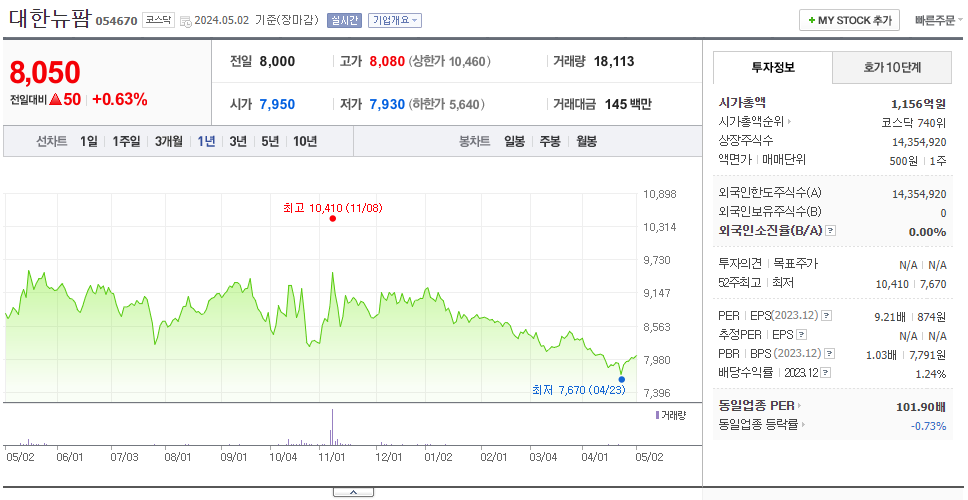
Task: Click the 11/01 date label on chart axis
Action: [x=332, y=457]
